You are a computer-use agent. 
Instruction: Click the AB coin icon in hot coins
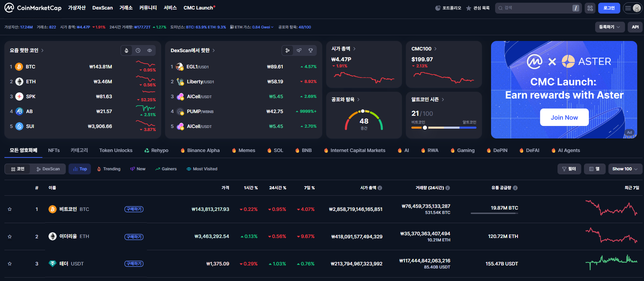19,111
